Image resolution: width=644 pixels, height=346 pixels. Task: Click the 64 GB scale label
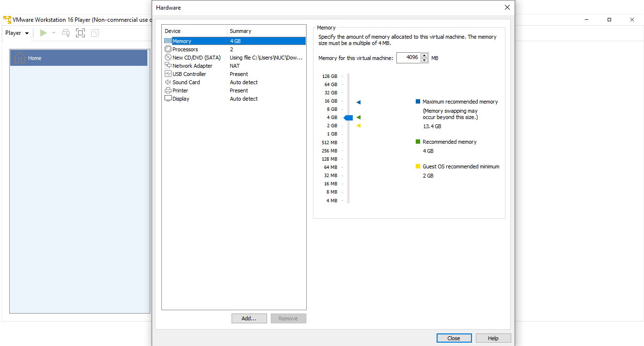[331, 85]
